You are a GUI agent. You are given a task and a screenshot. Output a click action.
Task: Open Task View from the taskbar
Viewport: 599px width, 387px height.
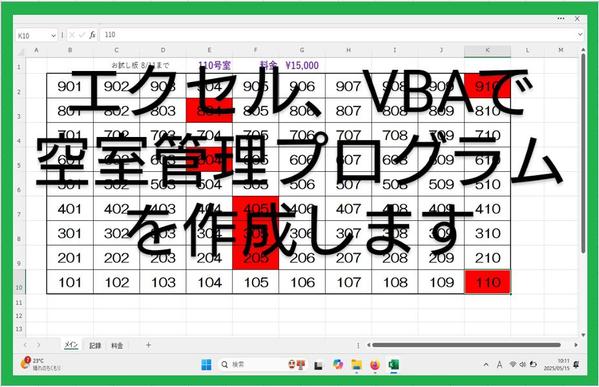[x=318, y=366]
